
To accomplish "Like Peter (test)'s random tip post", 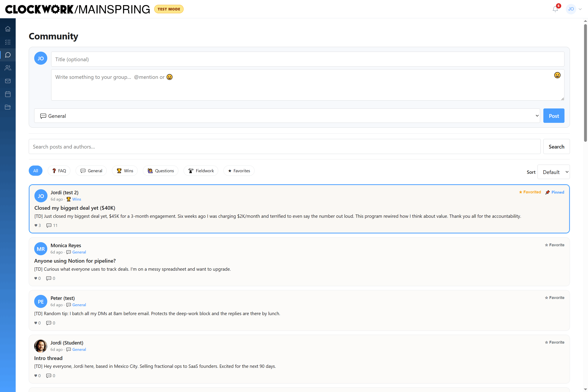I will [37, 323].
